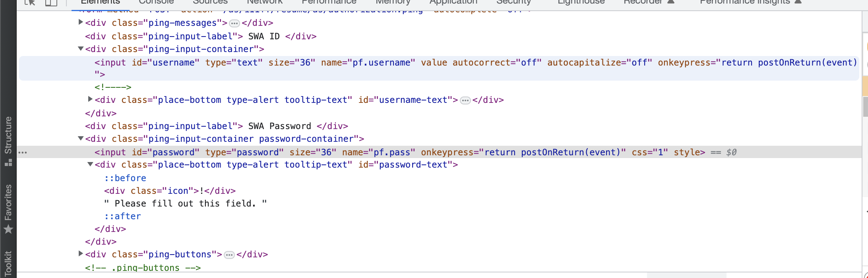Image resolution: width=868 pixels, height=278 pixels.
Task: Select the input id="password" element row
Action: [439, 152]
